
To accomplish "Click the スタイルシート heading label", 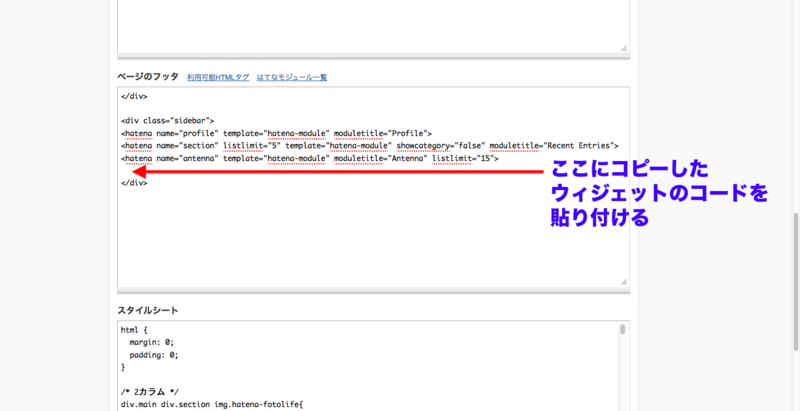I will [147, 311].
